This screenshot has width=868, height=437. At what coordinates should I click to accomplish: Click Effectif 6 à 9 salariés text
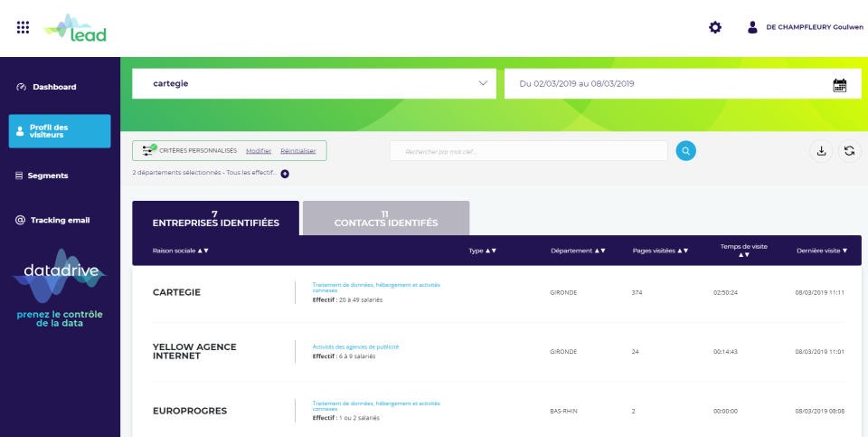coord(344,356)
